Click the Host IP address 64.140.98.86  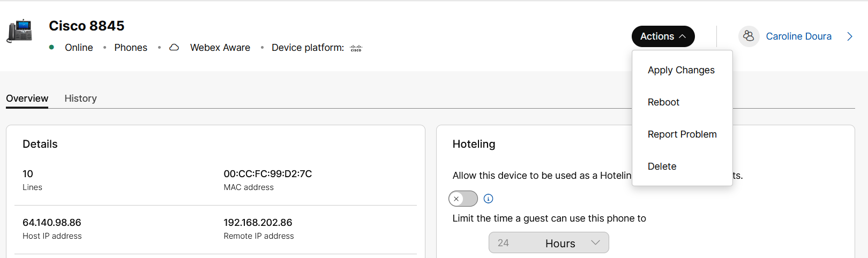click(x=52, y=223)
